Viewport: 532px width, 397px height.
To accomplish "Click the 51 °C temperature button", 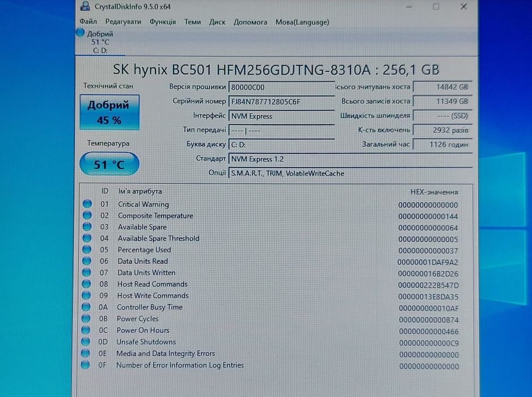I will pyautogui.click(x=109, y=164).
